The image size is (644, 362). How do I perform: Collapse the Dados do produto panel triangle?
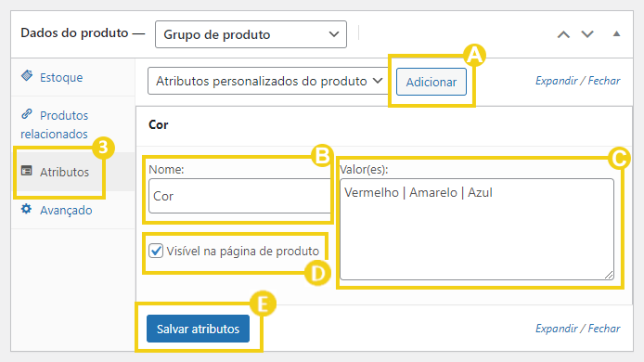point(616,33)
